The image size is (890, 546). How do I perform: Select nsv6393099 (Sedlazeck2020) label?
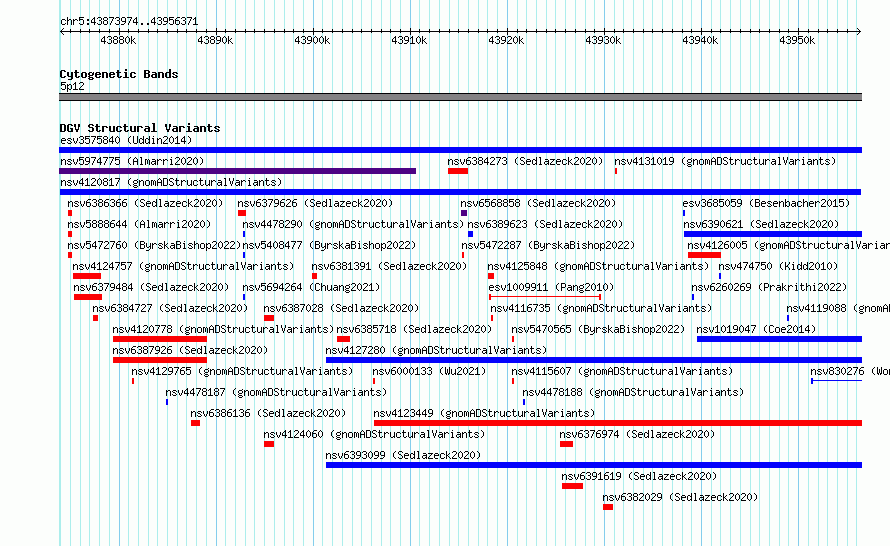(403, 455)
